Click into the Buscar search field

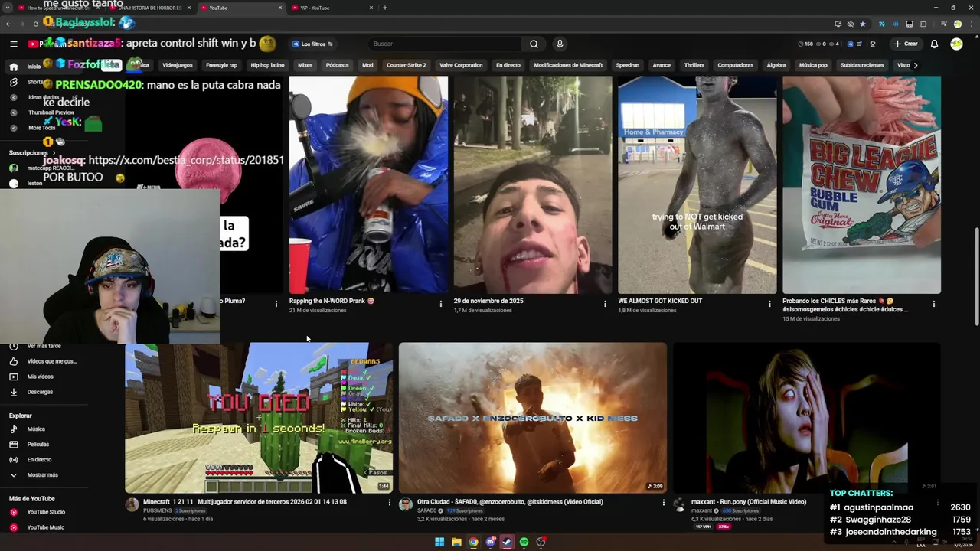444,44
